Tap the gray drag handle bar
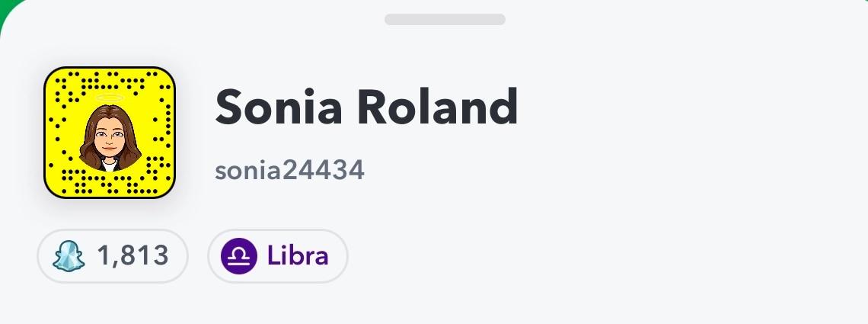Viewport: 868px width, 324px height. tap(445, 19)
